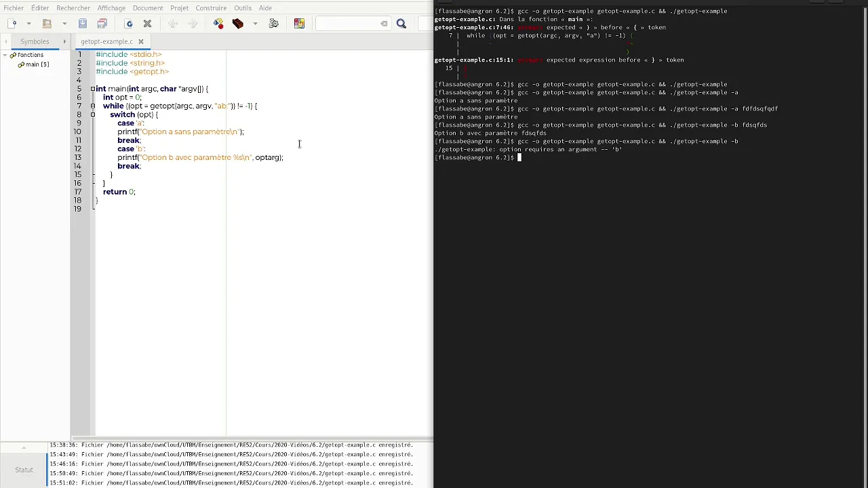Screen dimensions: 868x488
Task: Open the new-file template dropdown arrow
Action: (28, 24)
